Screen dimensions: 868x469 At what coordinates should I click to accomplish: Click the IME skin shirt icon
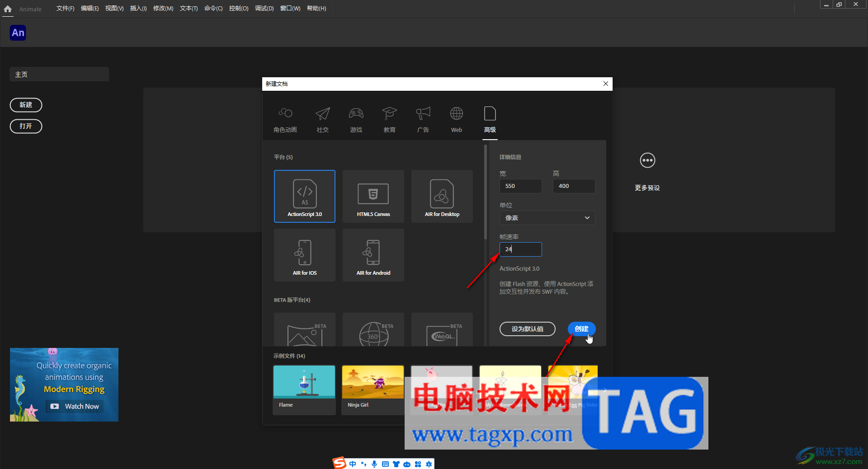pos(396,464)
